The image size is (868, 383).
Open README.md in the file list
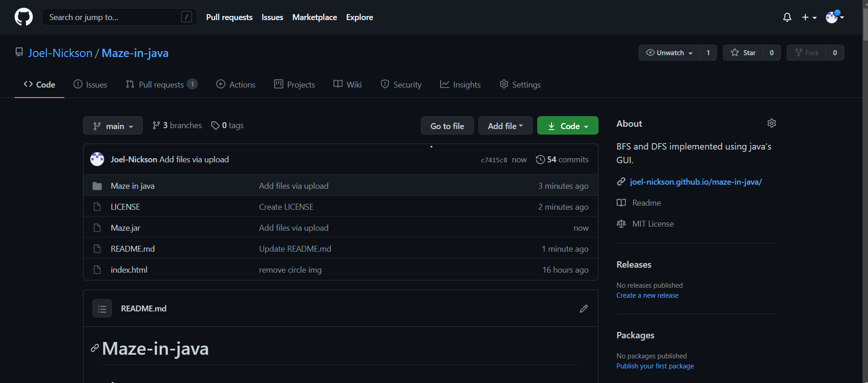coord(133,249)
